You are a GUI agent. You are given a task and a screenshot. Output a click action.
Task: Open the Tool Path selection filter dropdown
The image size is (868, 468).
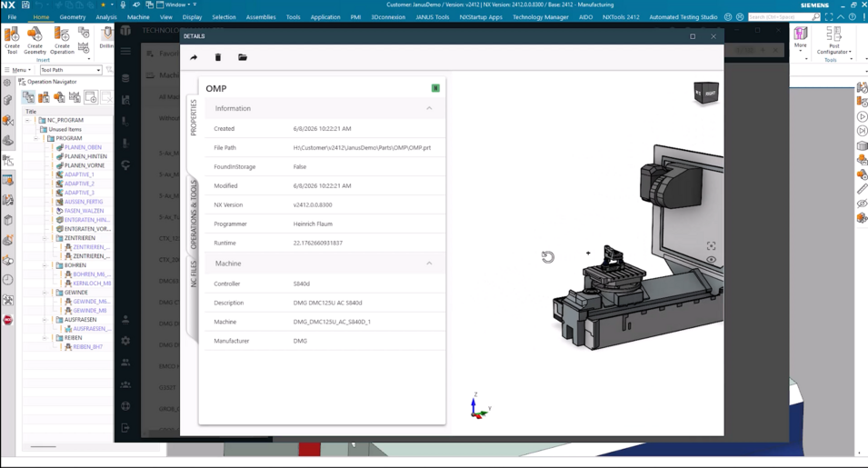pos(71,70)
